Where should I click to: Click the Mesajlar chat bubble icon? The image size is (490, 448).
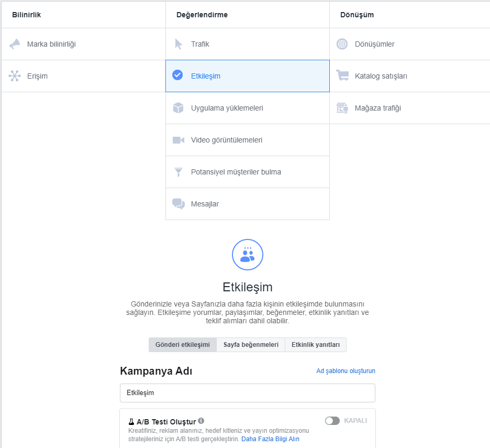[x=179, y=204]
